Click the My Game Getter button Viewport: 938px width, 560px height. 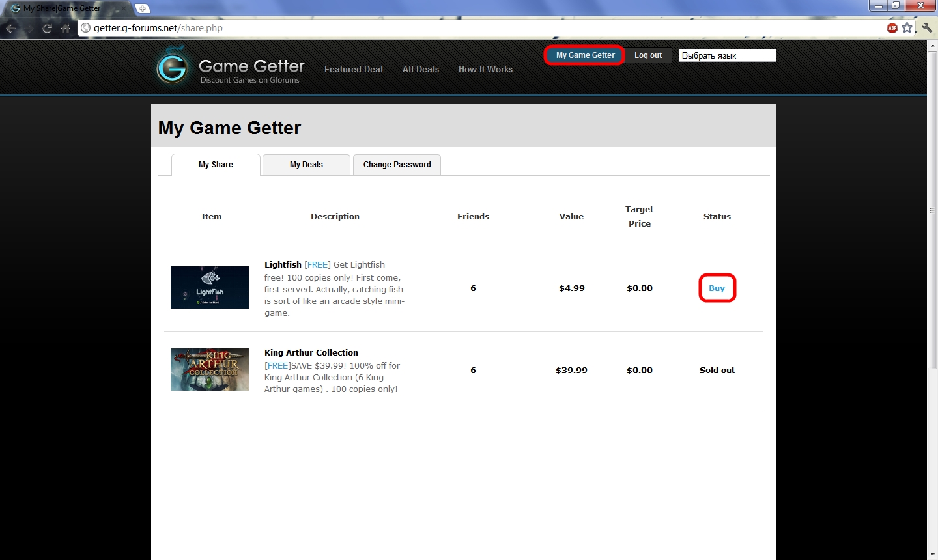coord(585,55)
